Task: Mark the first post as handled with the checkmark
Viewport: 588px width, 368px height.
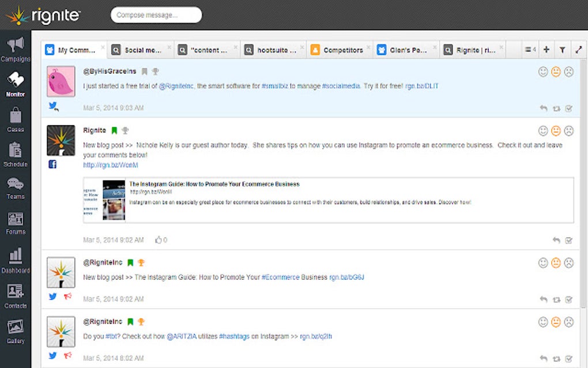Action: tap(569, 108)
